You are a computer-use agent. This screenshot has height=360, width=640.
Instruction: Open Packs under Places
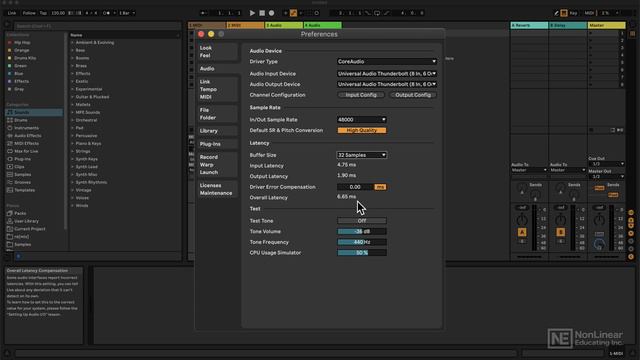point(20,213)
